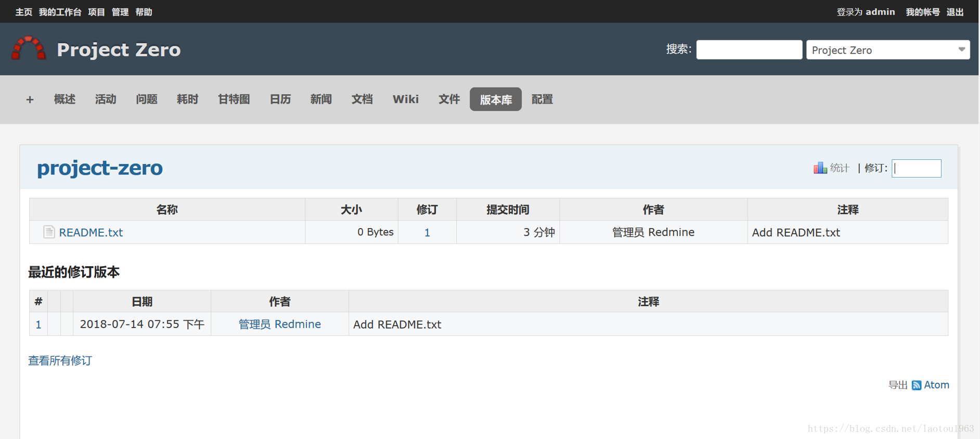Click 退出 to log out
Viewport: 980px width, 439px height.
pyautogui.click(x=955, y=11)
